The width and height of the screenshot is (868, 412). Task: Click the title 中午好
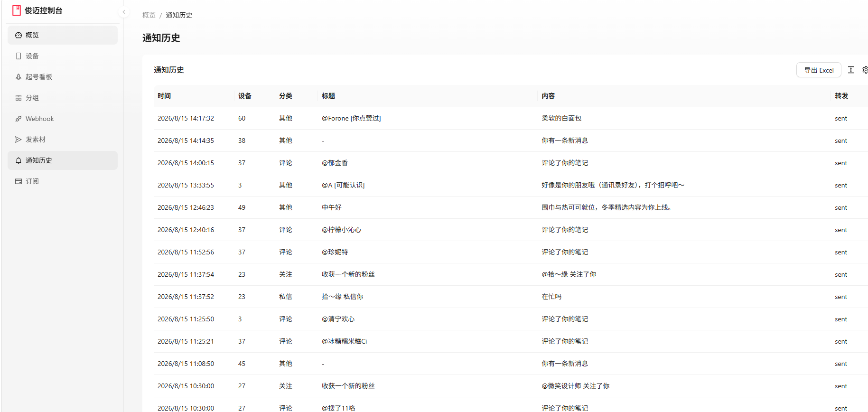pos(332,207)
